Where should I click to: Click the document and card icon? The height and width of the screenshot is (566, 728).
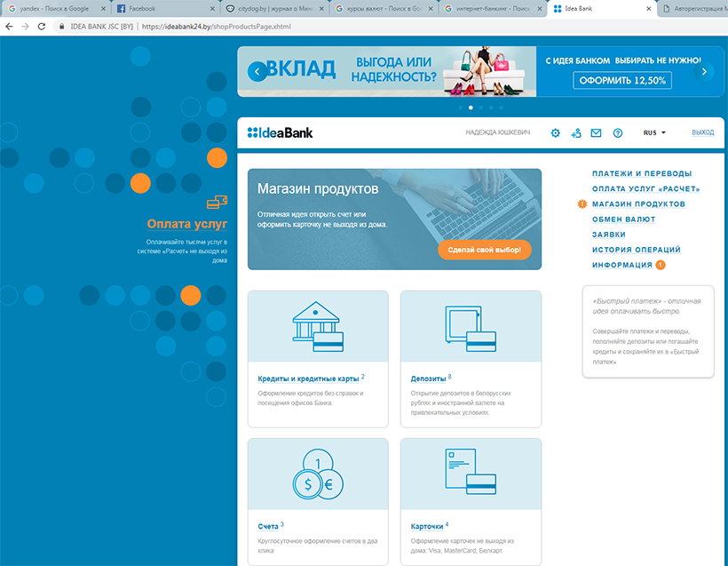tap(471, 474)
